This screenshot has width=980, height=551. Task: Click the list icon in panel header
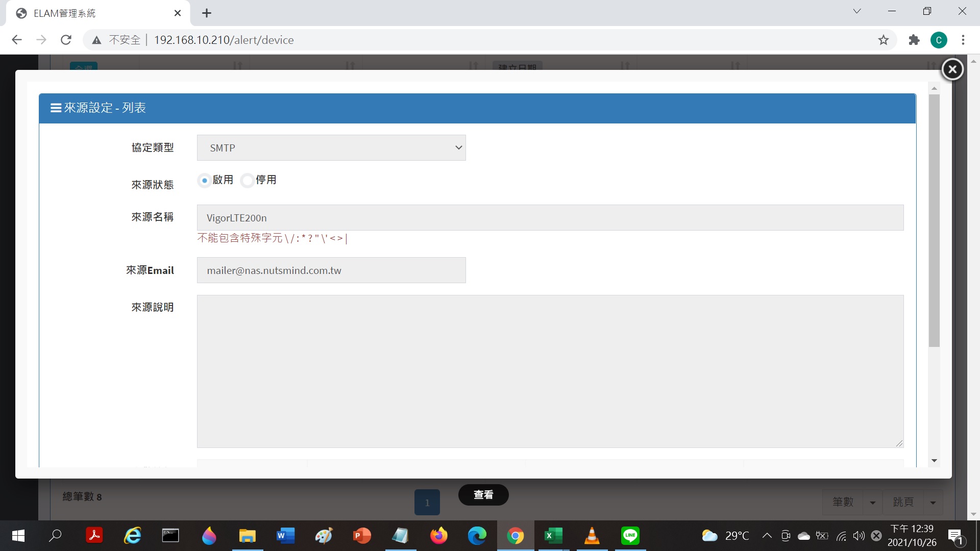(x=56, y=108)
